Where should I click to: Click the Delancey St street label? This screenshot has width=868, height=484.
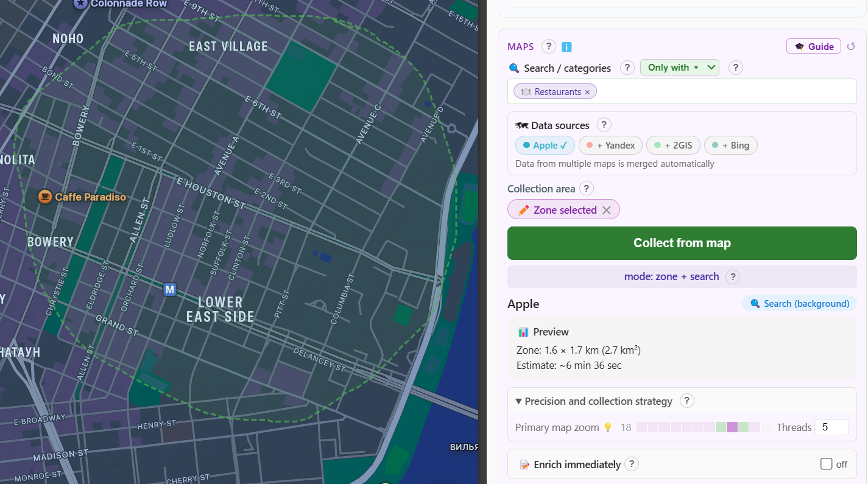tap(319, 360)
